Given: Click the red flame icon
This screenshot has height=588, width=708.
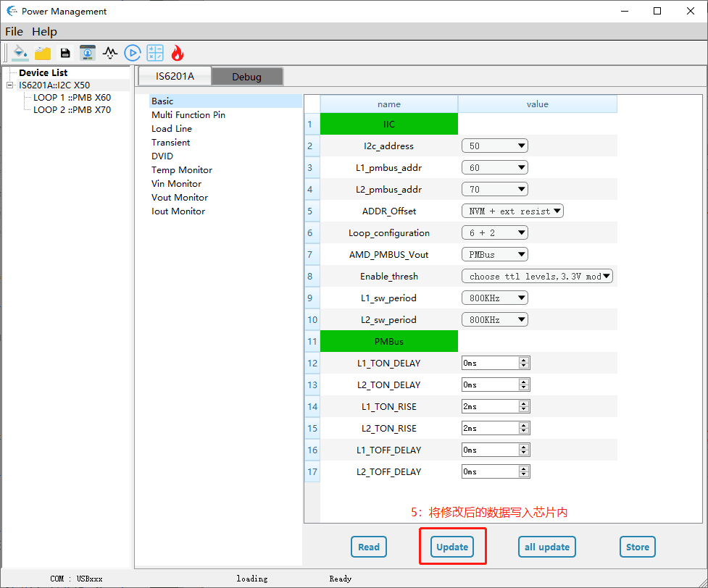Looking at the screenshot, I should pyautogui.click(x=178, y=53).
